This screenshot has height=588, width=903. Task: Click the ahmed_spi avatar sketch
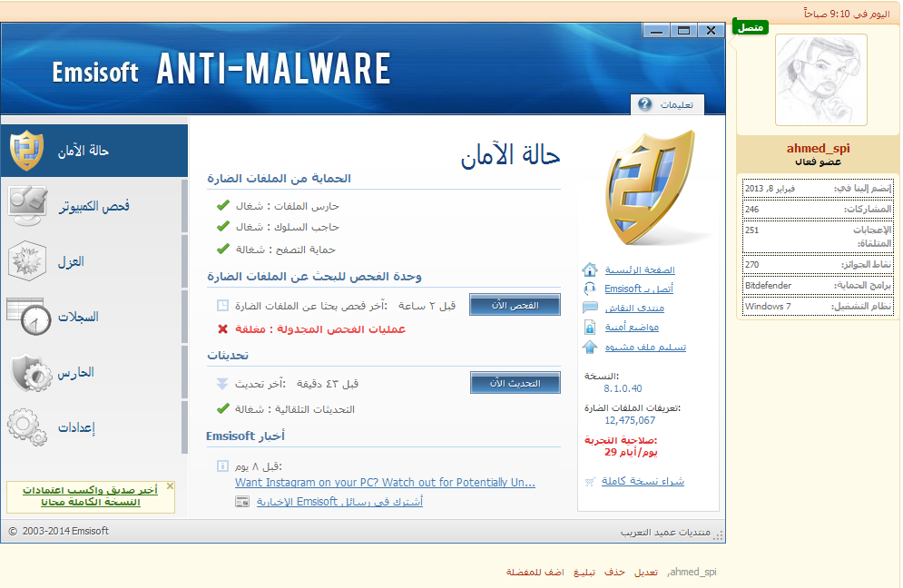click(x=820, y=80)
